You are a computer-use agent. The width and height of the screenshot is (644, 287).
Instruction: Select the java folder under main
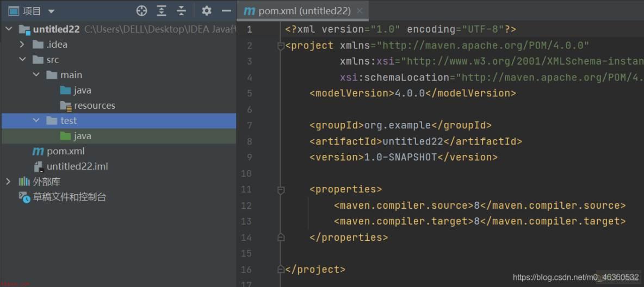tap(83, 90)
